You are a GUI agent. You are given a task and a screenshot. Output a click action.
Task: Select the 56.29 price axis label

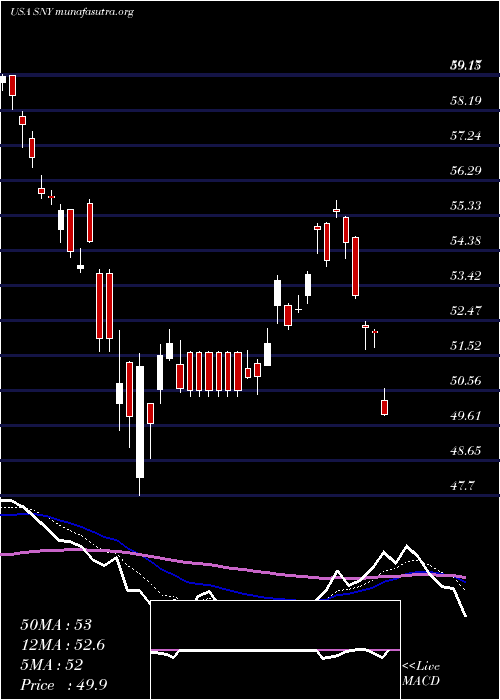[465, 171]
